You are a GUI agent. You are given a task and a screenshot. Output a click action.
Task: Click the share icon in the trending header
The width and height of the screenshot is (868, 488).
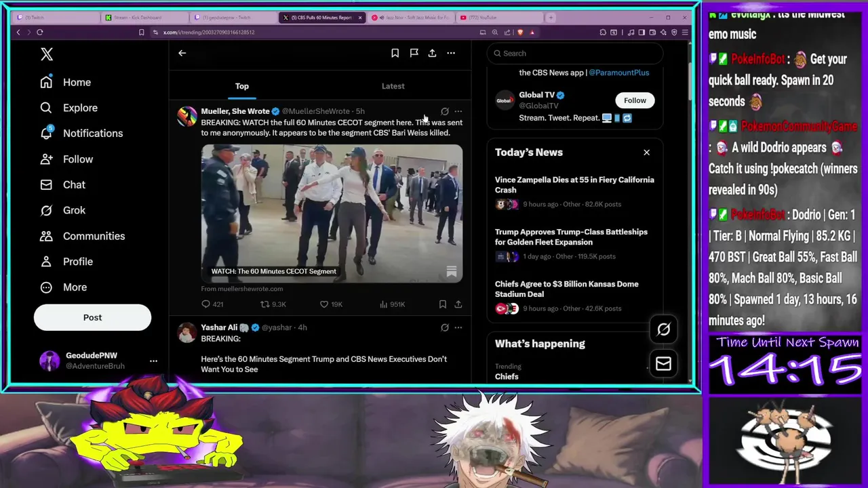(x=432, y=53)
